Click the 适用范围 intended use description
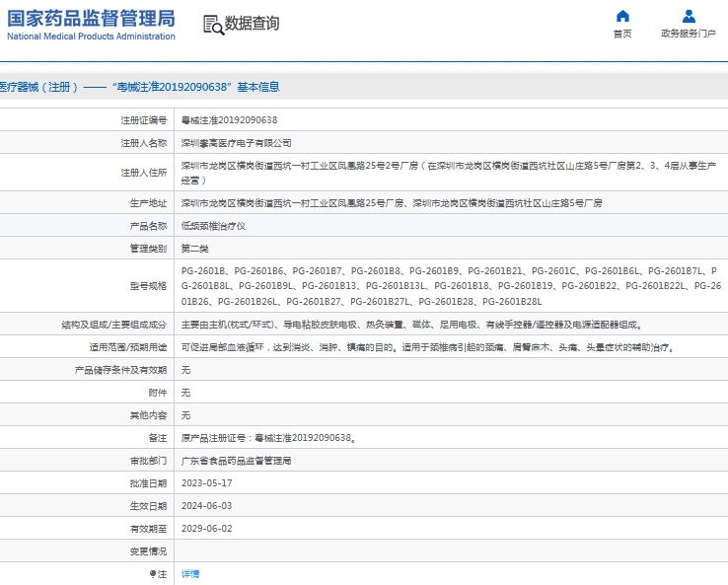Screen dimensions: 728x585 pos(427,347)
